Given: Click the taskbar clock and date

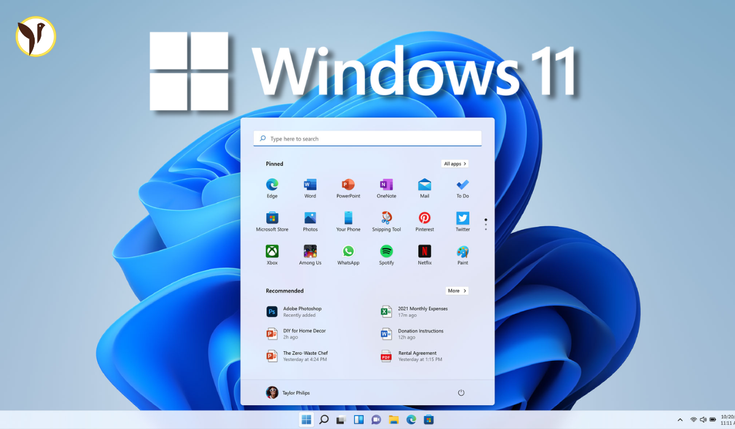Looking at the screenshot, I should (728, 420).
